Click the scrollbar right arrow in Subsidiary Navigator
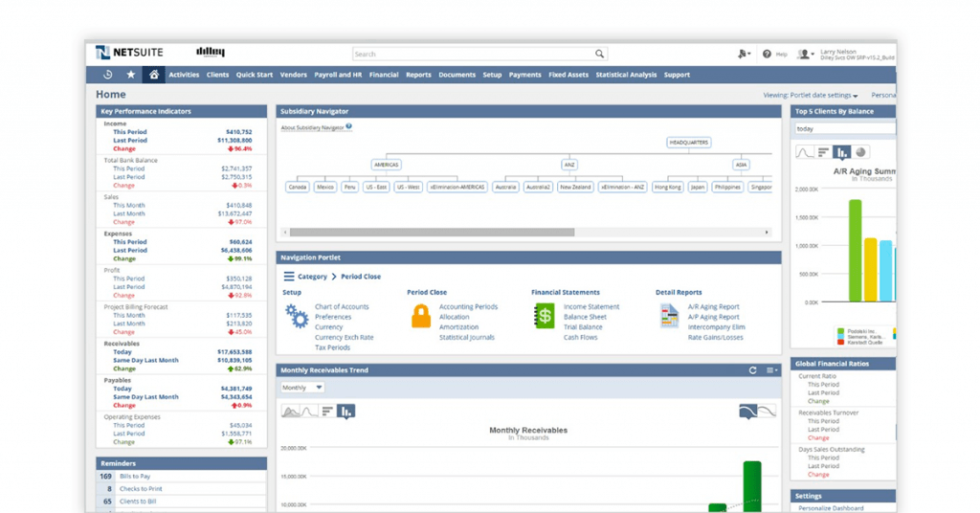Viewport: 980px width, 513px height. 767,233
